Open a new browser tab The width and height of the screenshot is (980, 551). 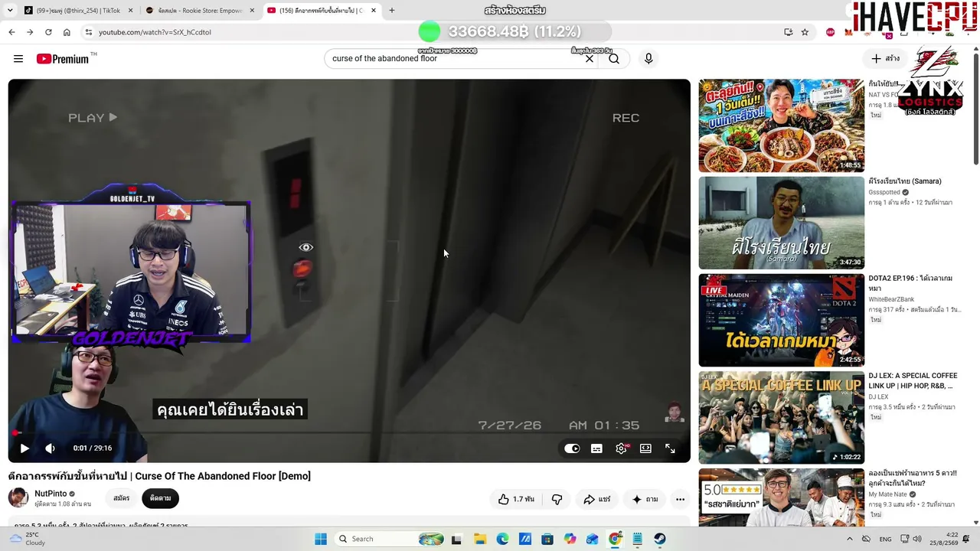point(392,11)
